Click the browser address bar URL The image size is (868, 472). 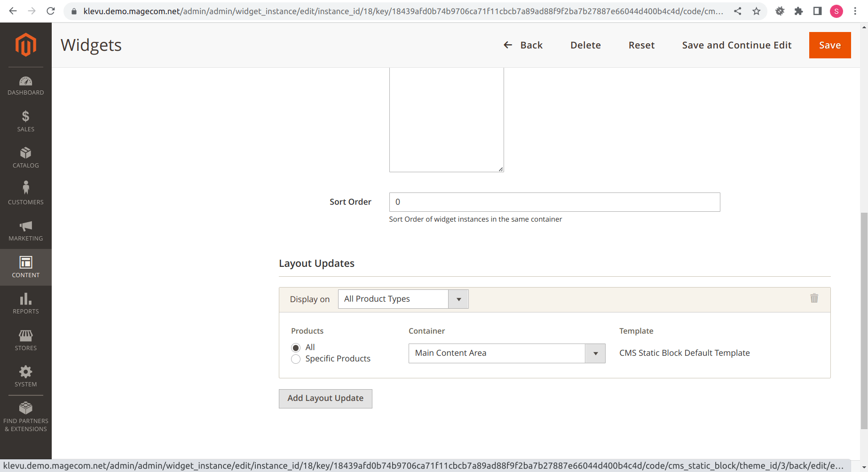pyautogui.click(x=403, y=11)
